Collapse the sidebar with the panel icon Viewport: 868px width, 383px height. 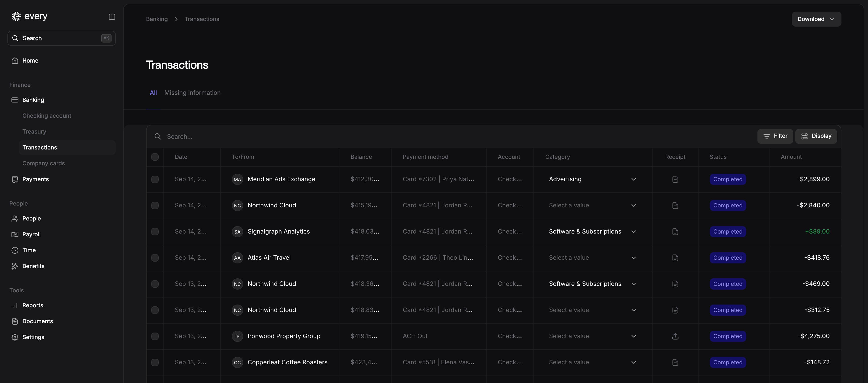pos(112,17)
